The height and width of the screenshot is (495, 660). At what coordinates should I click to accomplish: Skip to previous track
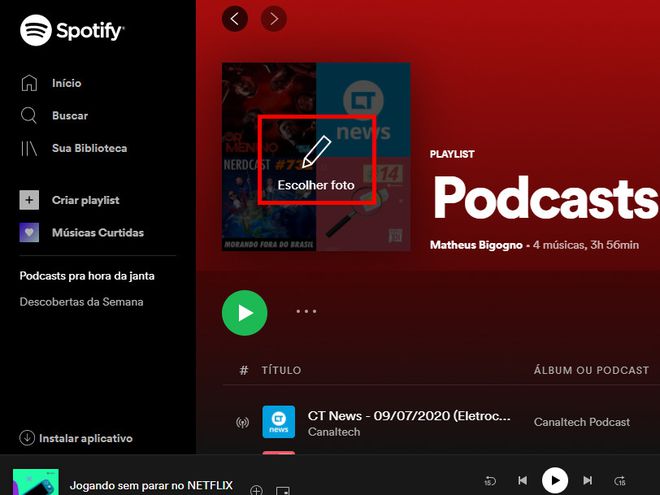pyautogui.click(x=523, y=480)
